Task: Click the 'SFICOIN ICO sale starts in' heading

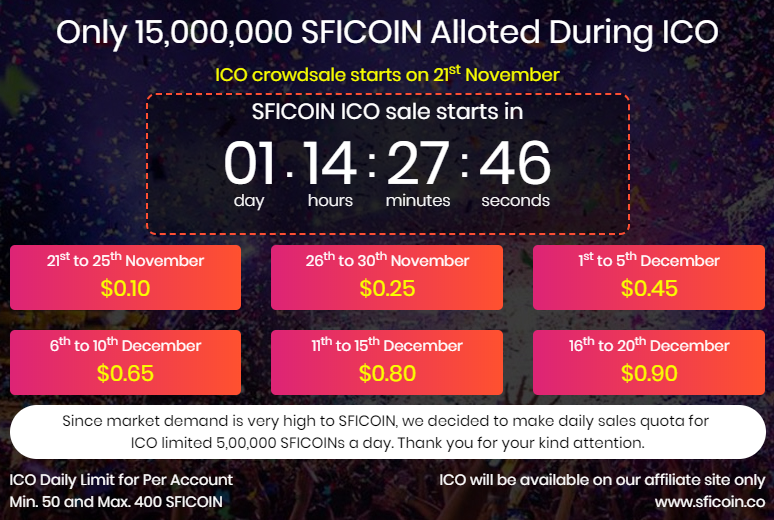Action: (388, 111)
